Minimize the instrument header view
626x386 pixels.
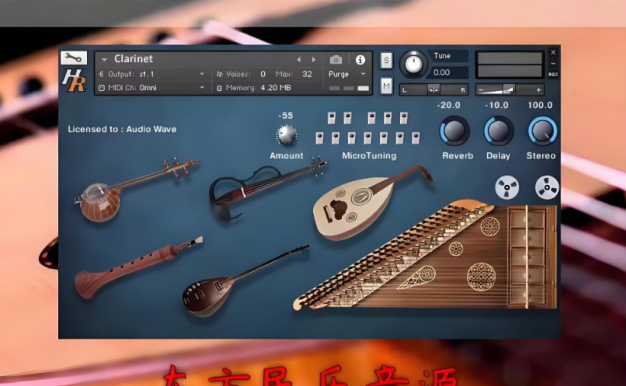[553, 63]
